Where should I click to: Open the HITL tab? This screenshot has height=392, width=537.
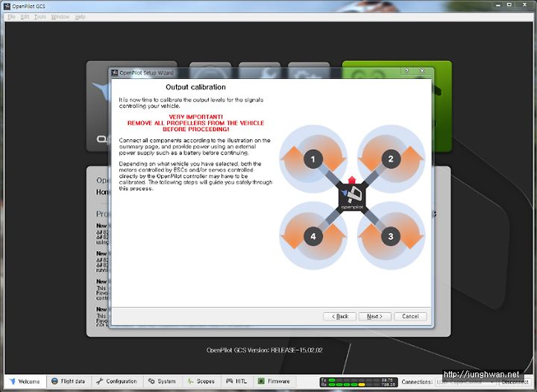click(x=236, y=381)
